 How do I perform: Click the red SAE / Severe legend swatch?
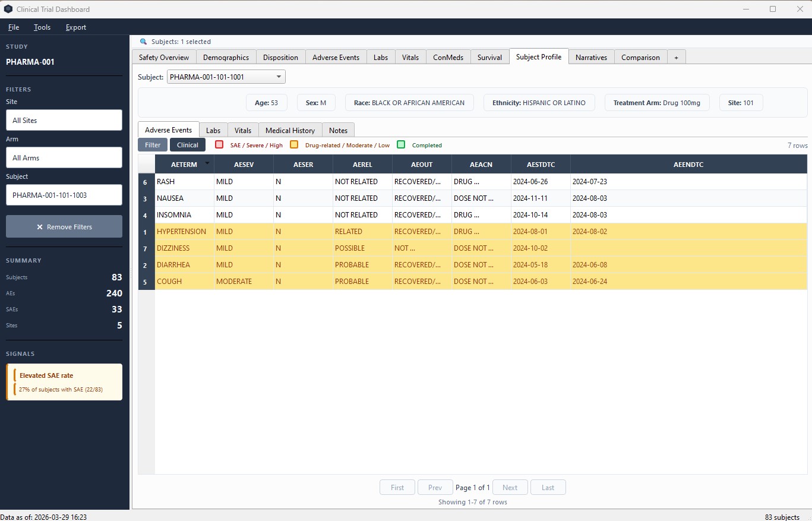219,144
